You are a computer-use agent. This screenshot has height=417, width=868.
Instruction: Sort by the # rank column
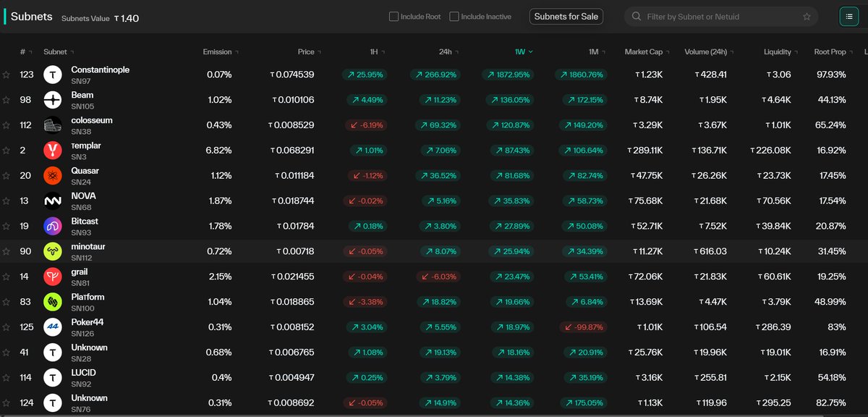pos(25,52)
